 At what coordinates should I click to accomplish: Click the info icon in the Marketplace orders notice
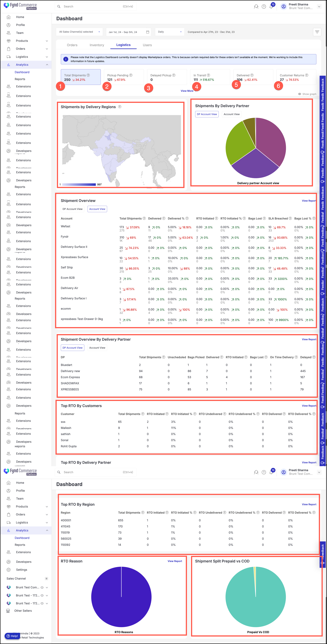(x=66, y=59)
